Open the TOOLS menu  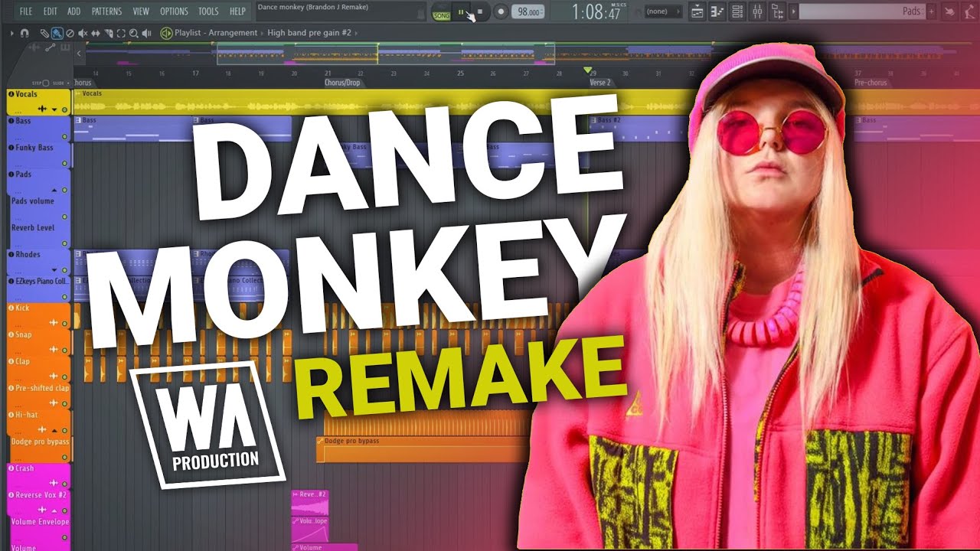[208, 11]
